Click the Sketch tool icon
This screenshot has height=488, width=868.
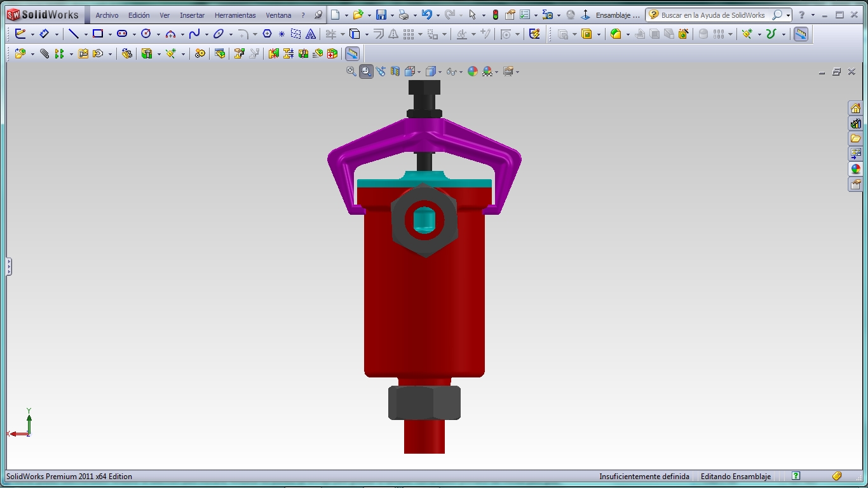pos(20,34)
